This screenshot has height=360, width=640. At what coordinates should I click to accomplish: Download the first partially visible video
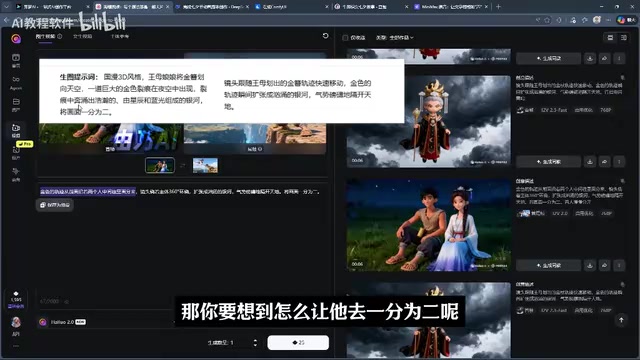tap(590, 58)
